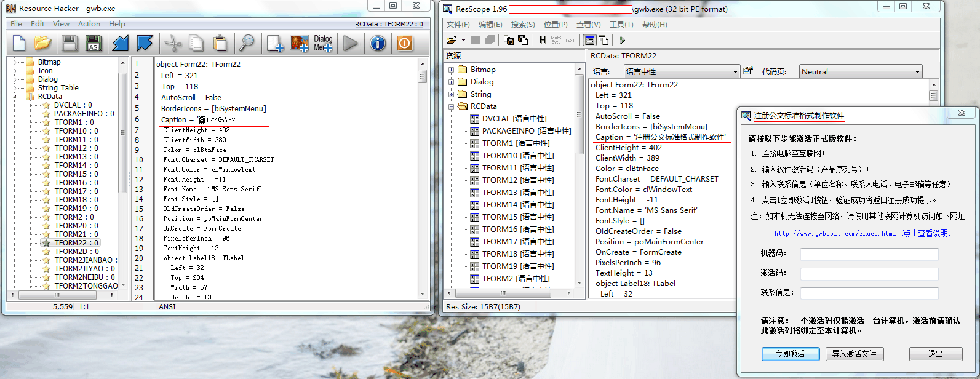
Task: Open the 工具(T) menu in ResScope
Action: pyautogui.click(x=621, y=25)
